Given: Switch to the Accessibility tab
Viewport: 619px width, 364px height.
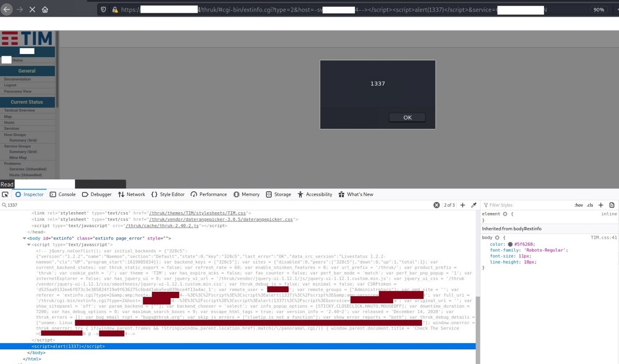Looking at the screenshot, I should [315, 194].
